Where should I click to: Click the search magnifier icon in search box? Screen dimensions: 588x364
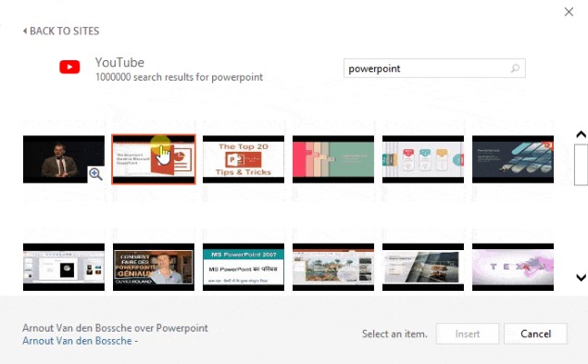515,69
